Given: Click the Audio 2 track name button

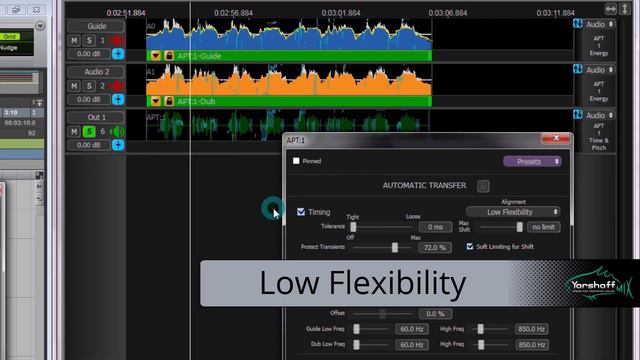Looking at the screenshot, I should (x=96, y=72).
